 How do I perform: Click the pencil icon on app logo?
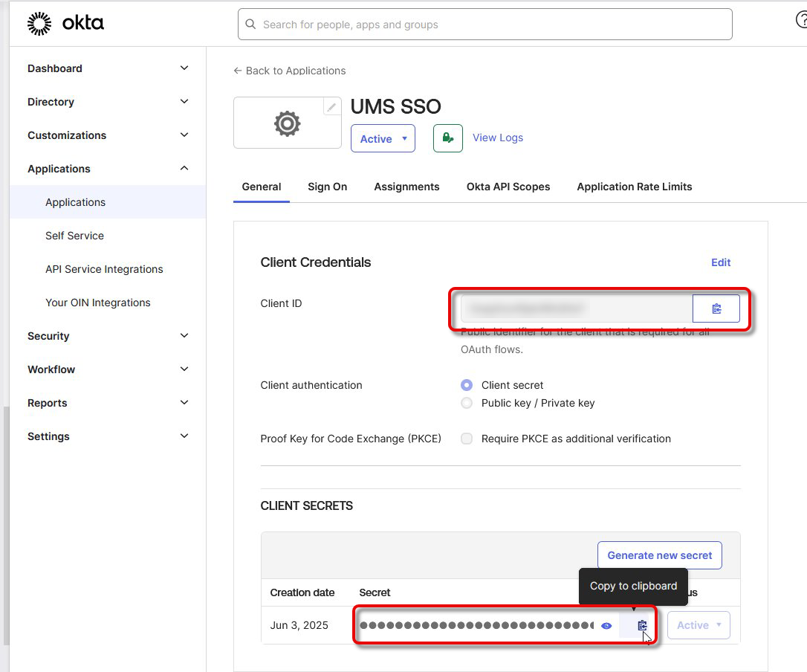[x=331, y=107]
